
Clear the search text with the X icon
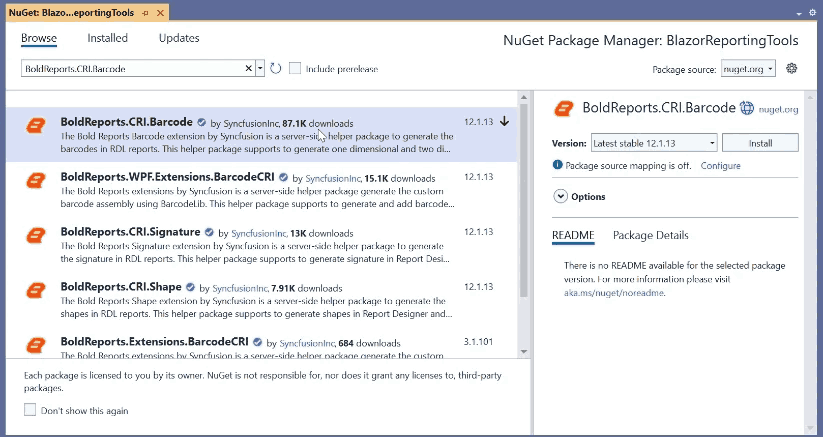[249, 68]
